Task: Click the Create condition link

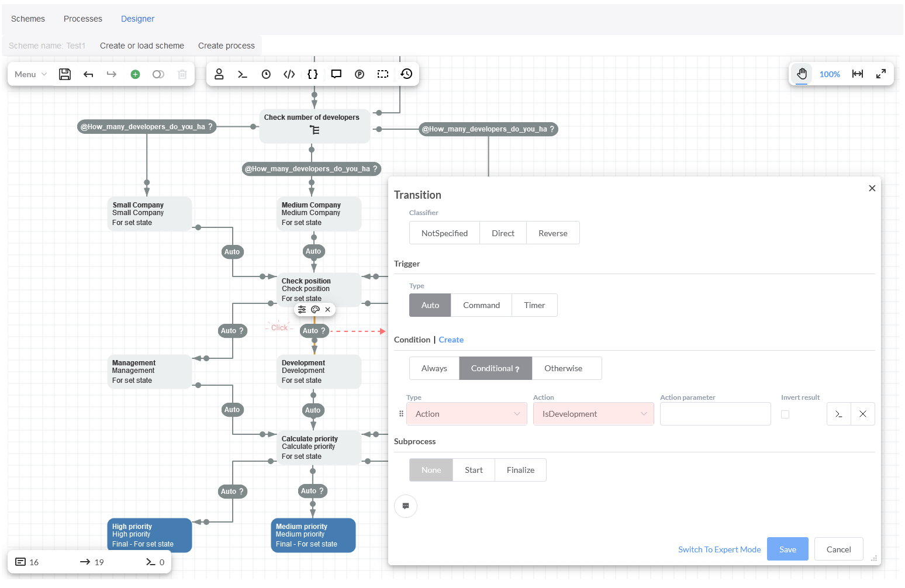Action: tap(451, 340)
